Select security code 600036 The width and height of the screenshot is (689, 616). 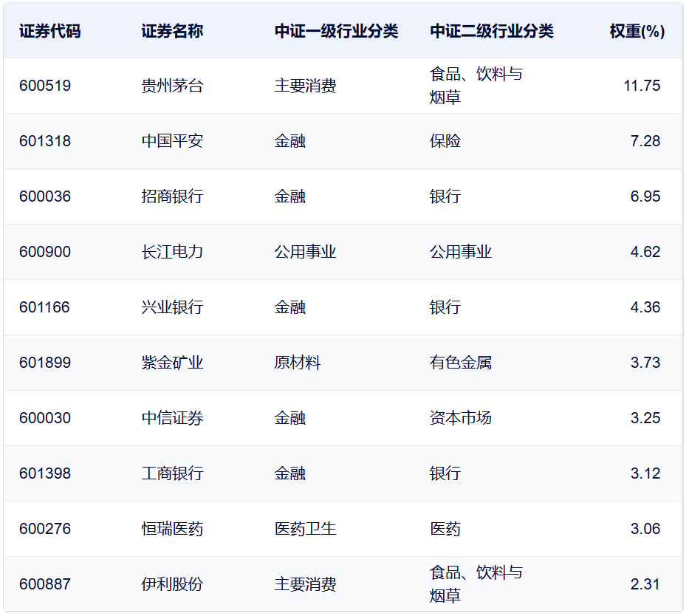tap(45, 196)
